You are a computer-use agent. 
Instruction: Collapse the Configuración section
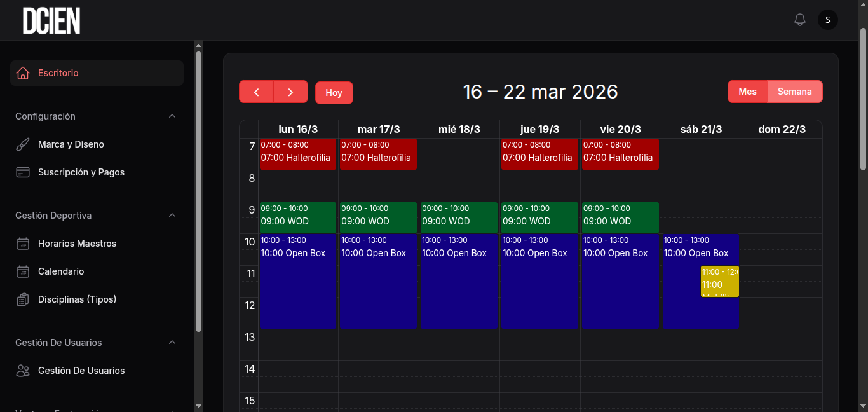pos(172,116)
